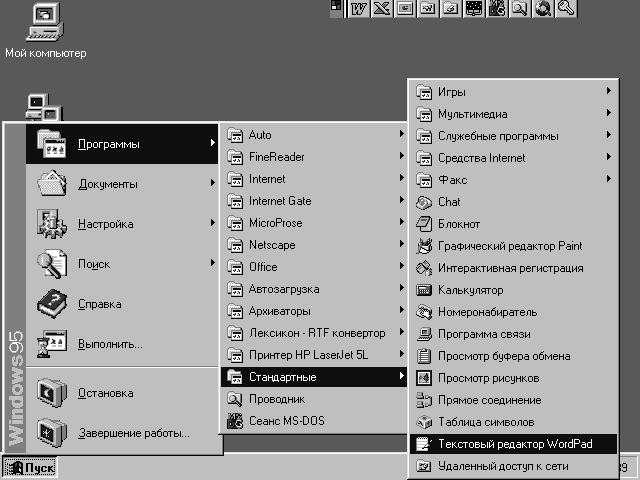Choose Остановка in Start menu

pos(122,393)
